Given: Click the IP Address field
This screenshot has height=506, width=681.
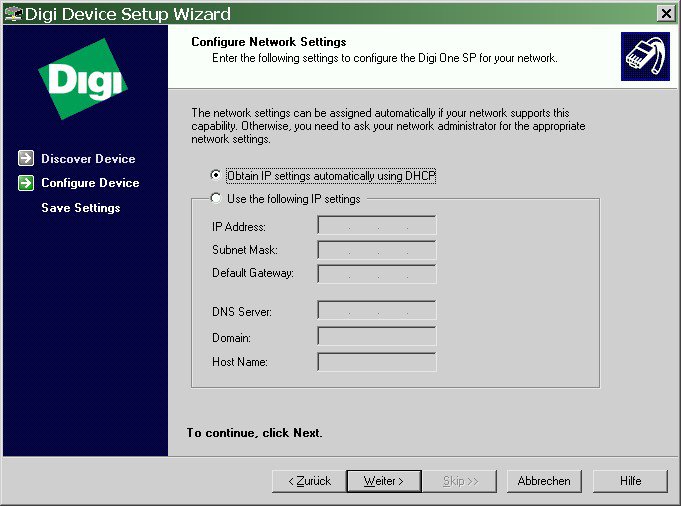Looking at the screenshot, I should (x=377, y=226).
